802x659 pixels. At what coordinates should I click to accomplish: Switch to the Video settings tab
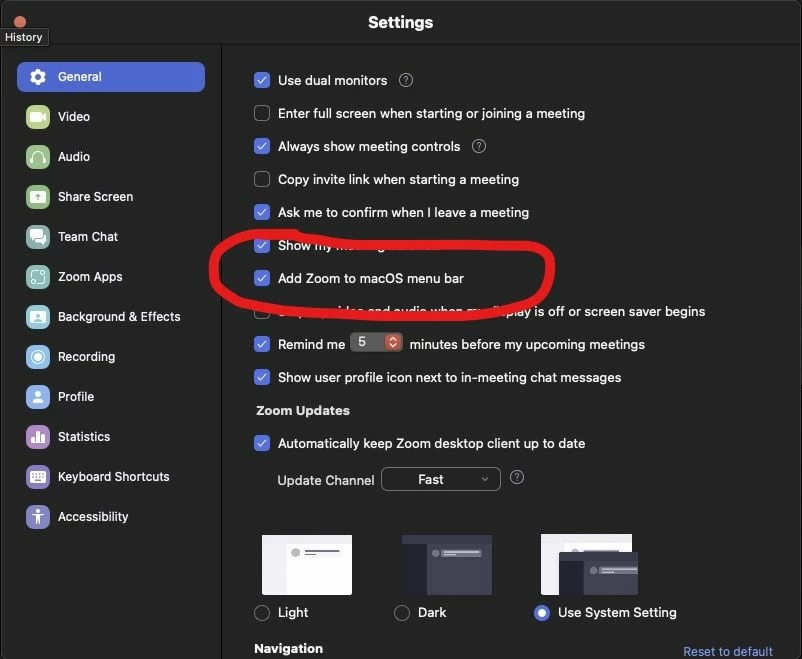pos(111,117)
